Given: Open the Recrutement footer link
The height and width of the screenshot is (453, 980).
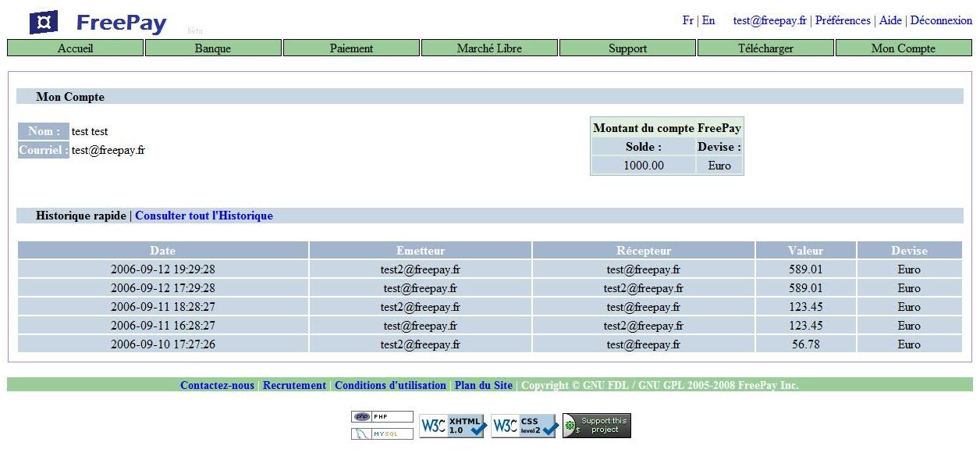Looking at the screenshot, I should pos(294,385).
